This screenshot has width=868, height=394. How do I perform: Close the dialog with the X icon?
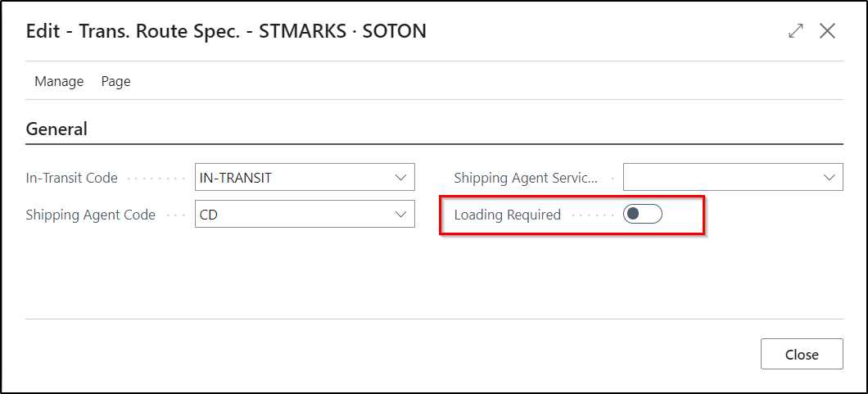pos(827,31)
